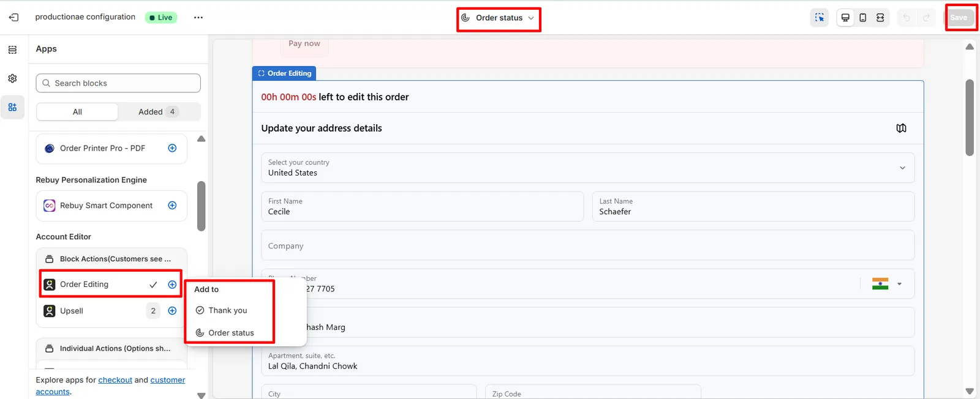
Task: Open the Apps sidebar icon
Action: click(12, 107)
